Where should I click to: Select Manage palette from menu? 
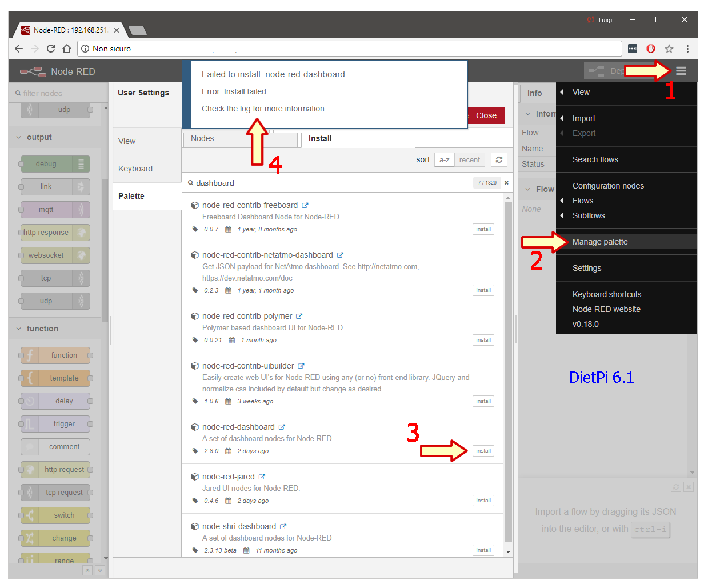(626, 242)
